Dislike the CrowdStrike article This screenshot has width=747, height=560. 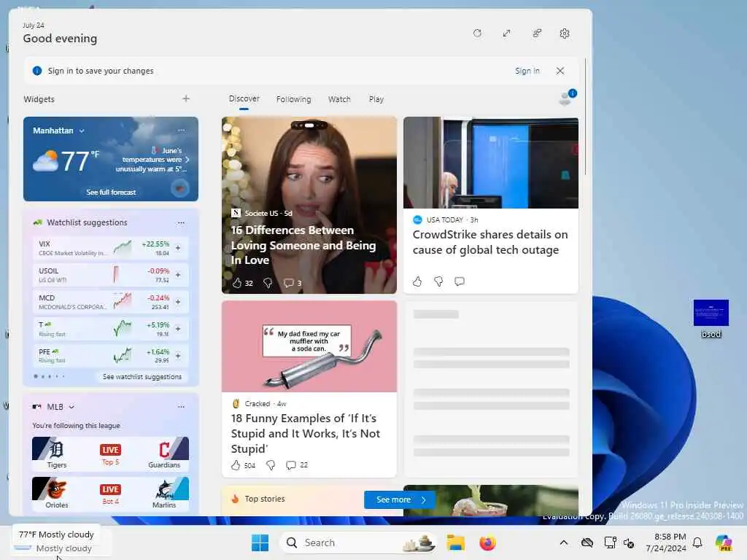[x=438, y=281]
